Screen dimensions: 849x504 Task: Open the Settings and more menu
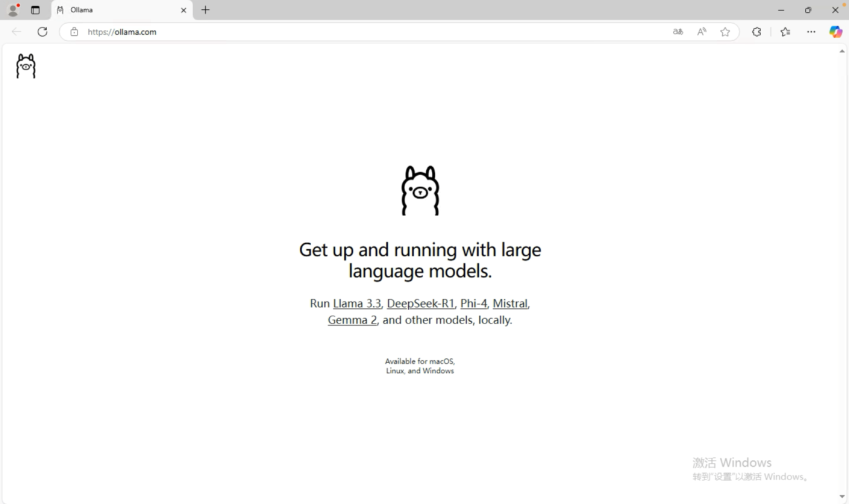click(811, 32)
